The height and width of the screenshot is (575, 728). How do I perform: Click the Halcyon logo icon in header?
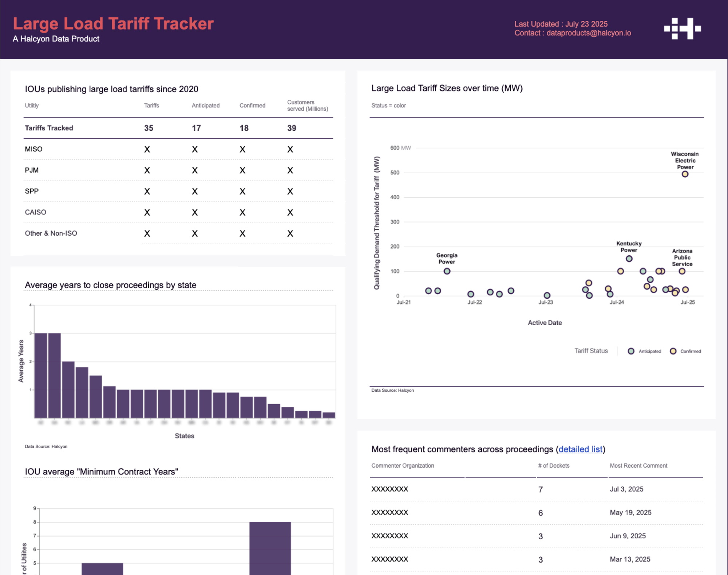tap(682, 28)
